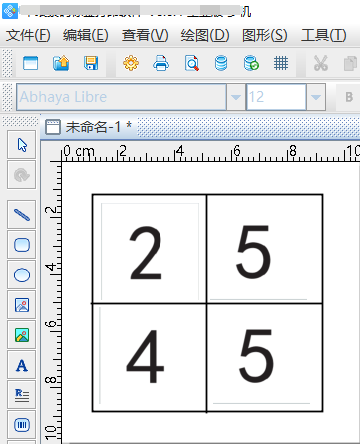
Task: Click the Cut scissors icon
Action: click(321, 63)
